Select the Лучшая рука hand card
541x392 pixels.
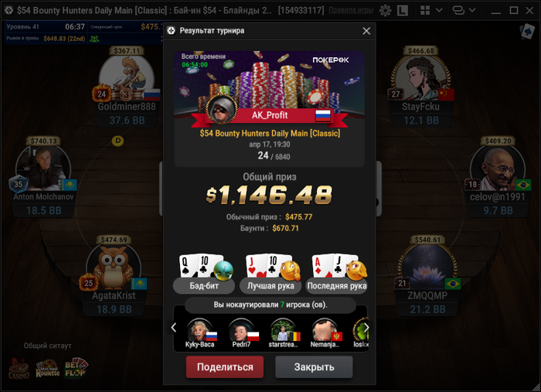pyautogui.click(x=270, y=273)
